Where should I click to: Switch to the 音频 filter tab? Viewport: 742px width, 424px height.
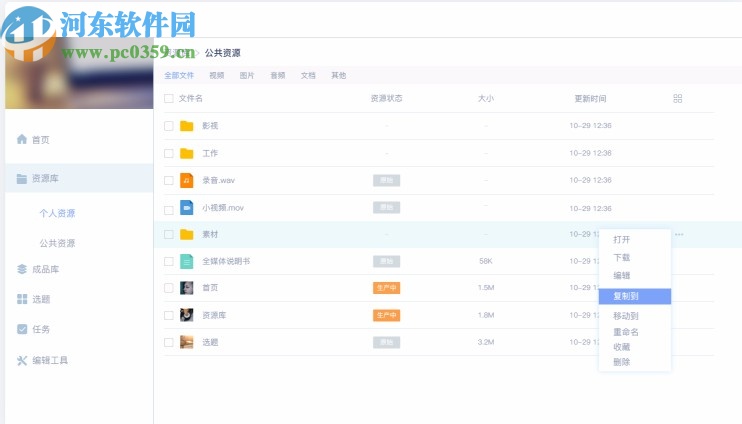coord(278,75)
